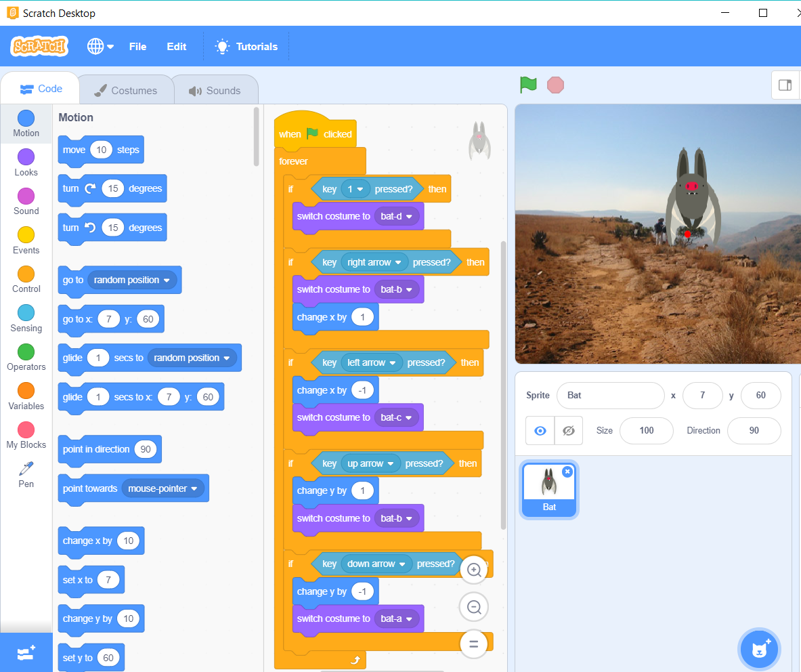Hide the Bat sprite with crossed-eye toggle
Screen dimensions: 801x672
[x=567, y=430]
